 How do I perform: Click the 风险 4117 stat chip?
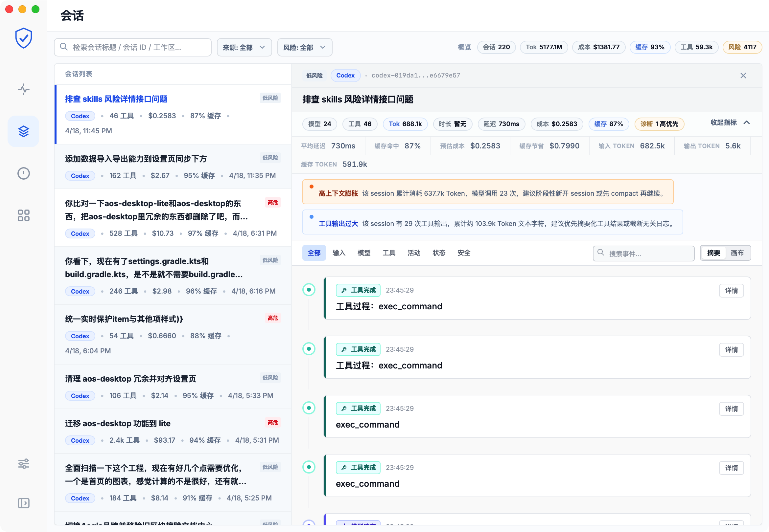click(742, 47)
